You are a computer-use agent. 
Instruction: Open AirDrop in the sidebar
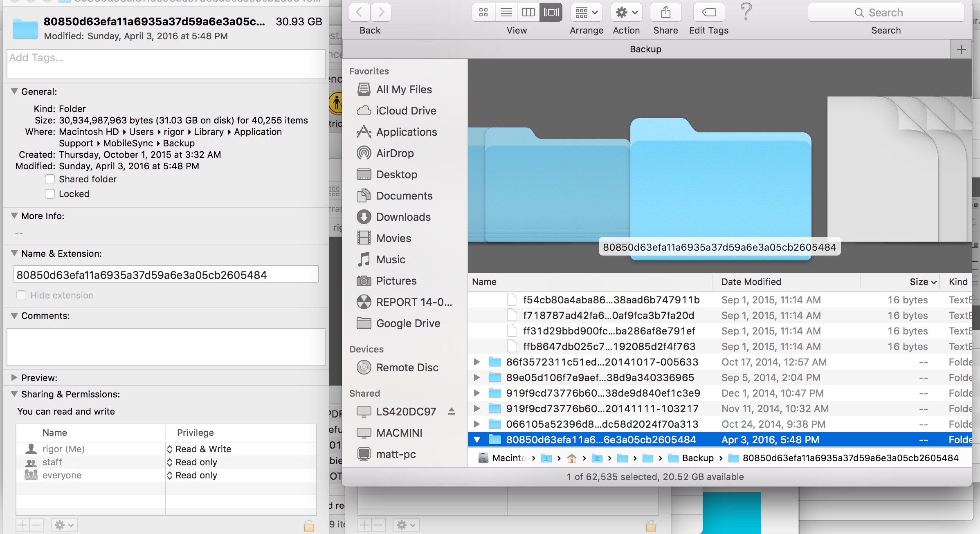pos(394,153)
